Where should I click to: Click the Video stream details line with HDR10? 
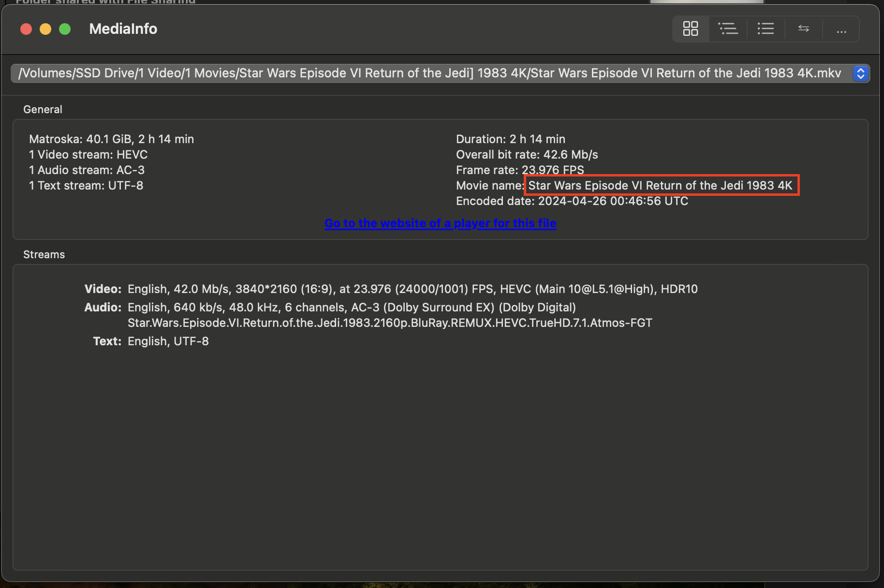413,289
